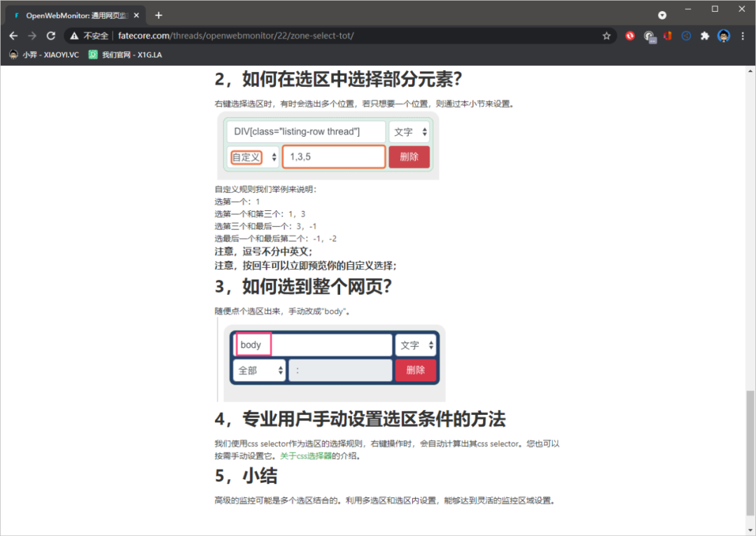The width and height of the screenshot is (756, 536).
Task: Click the 全部 dropdown
Action: coord(260,371)
